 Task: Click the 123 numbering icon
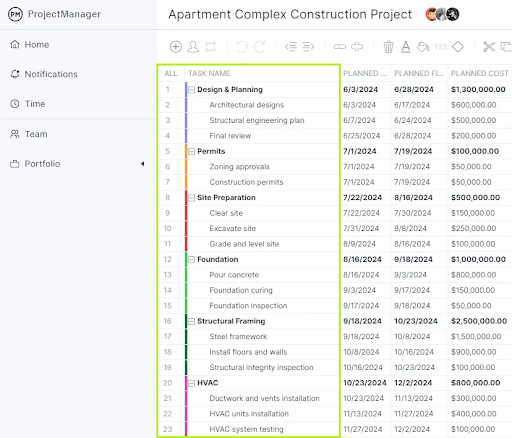coord(441,47)
